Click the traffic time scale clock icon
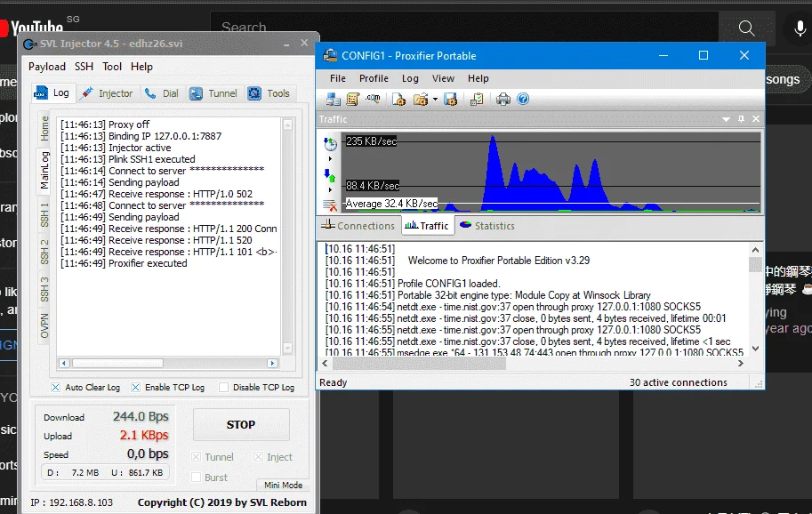This screenshot has height=514, width=812. tap(330, 143)
